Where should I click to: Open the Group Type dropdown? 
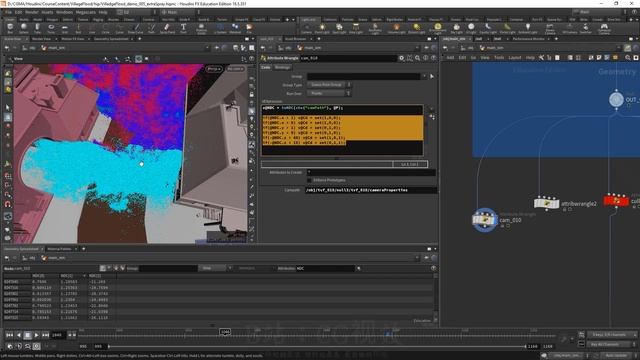pos(329,85)
